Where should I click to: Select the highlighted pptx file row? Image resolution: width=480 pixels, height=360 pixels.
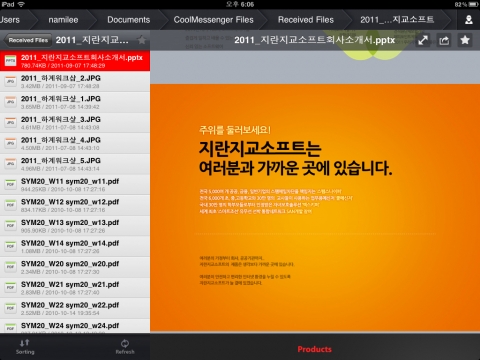point(75,61)
